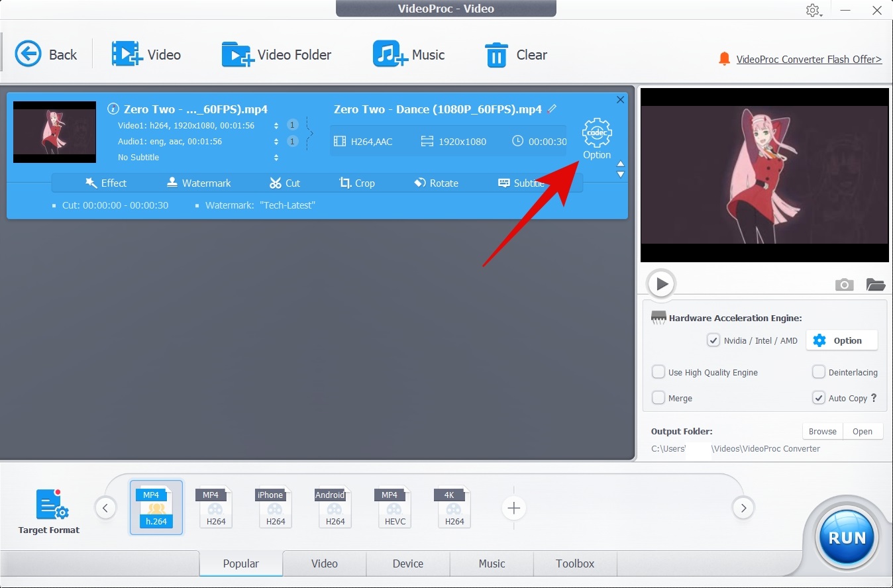Click the source video thumbnail
This screenshot has width=893, height=588.
54,132
